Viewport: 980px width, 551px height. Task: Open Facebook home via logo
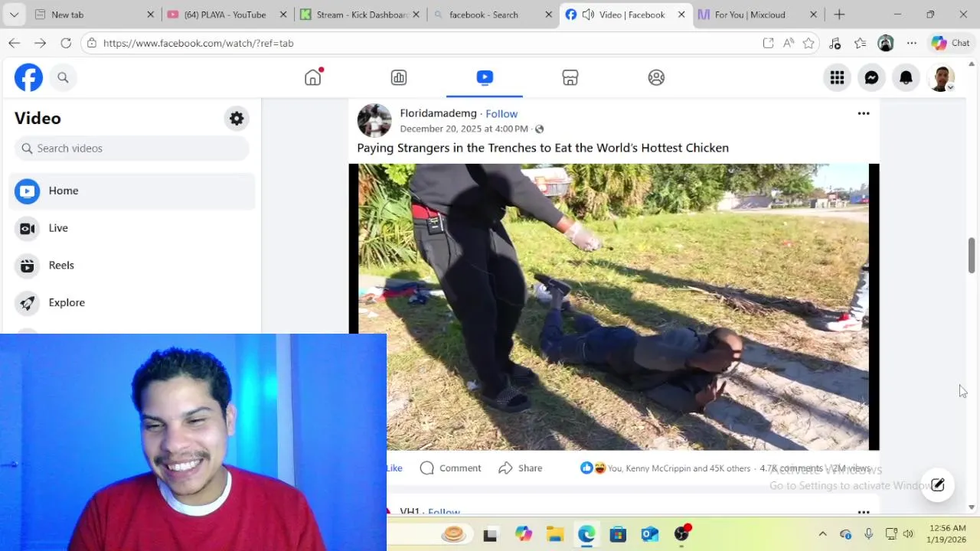[28, 77]
